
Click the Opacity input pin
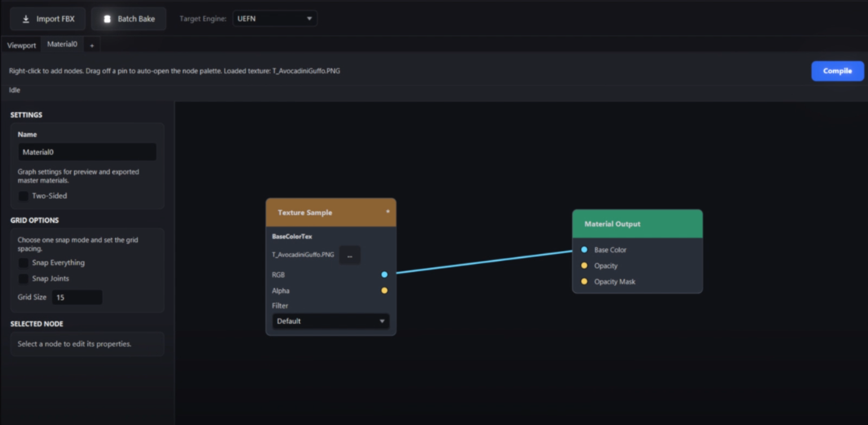click(584, 265)
